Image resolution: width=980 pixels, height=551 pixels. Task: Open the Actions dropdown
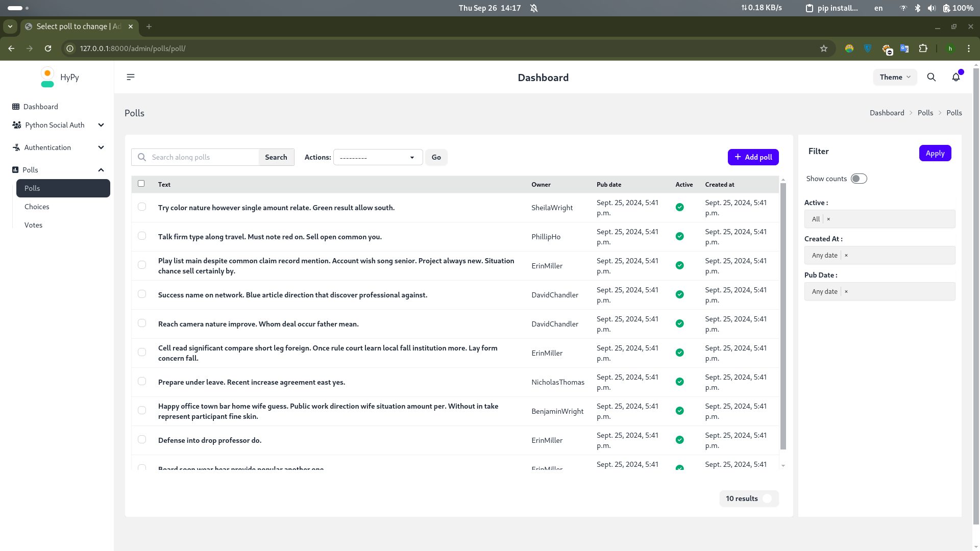[378, 157]
